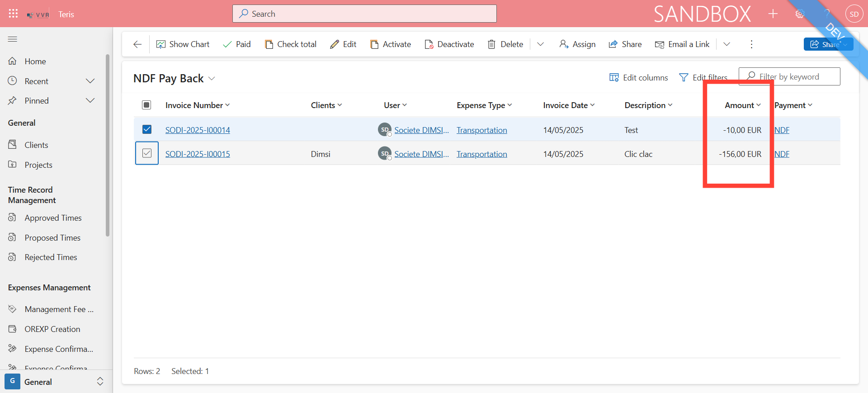Click Edit in the command bar

[x=343, y=44]
